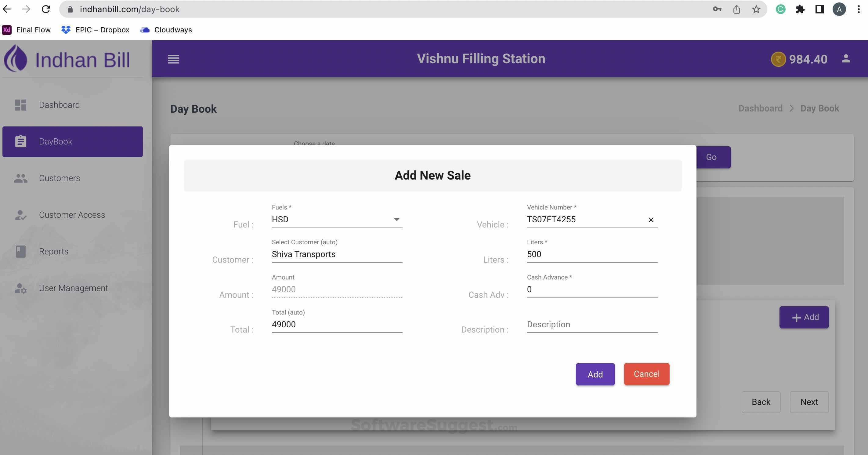This screenshot has height=455, width=868.
Task: Focus the Description text field
Action: point(592,324)
